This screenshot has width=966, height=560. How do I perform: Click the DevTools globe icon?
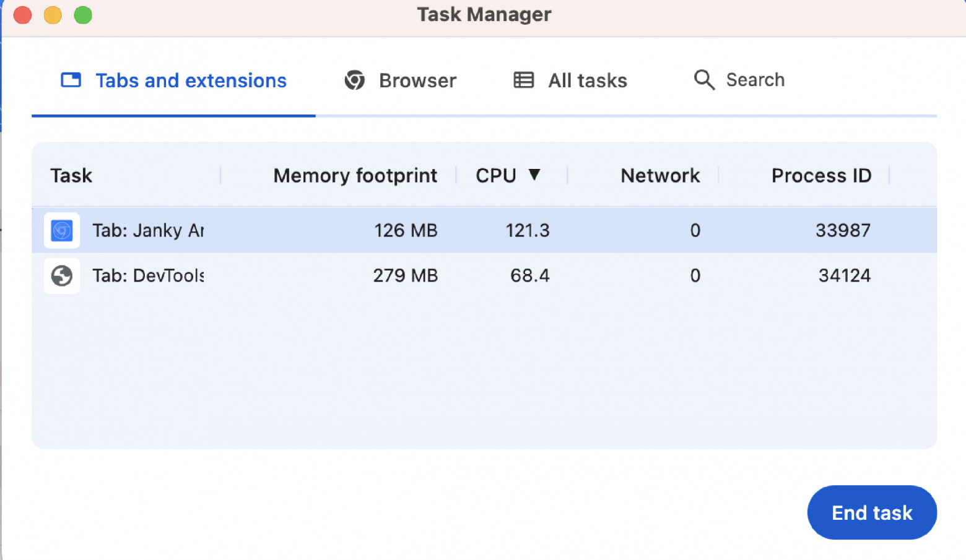62,275
